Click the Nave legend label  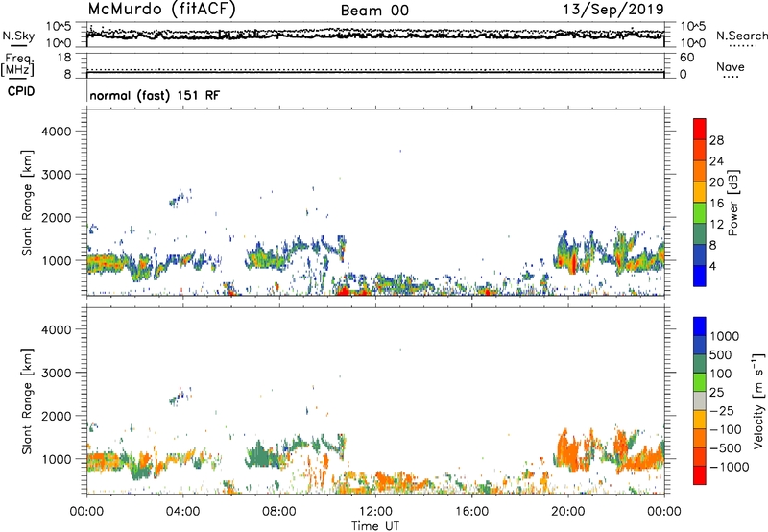point(731,66)
